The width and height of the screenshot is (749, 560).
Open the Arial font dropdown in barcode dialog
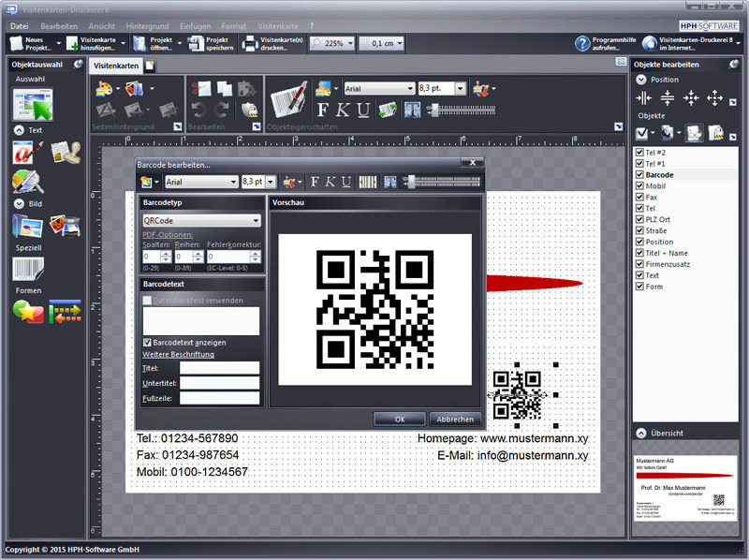point(201,182)
